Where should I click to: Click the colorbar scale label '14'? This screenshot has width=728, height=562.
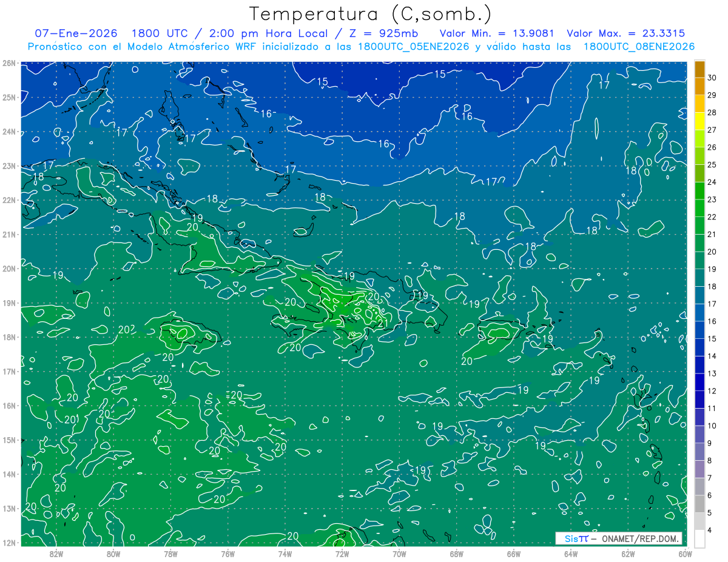click(712, 356)
